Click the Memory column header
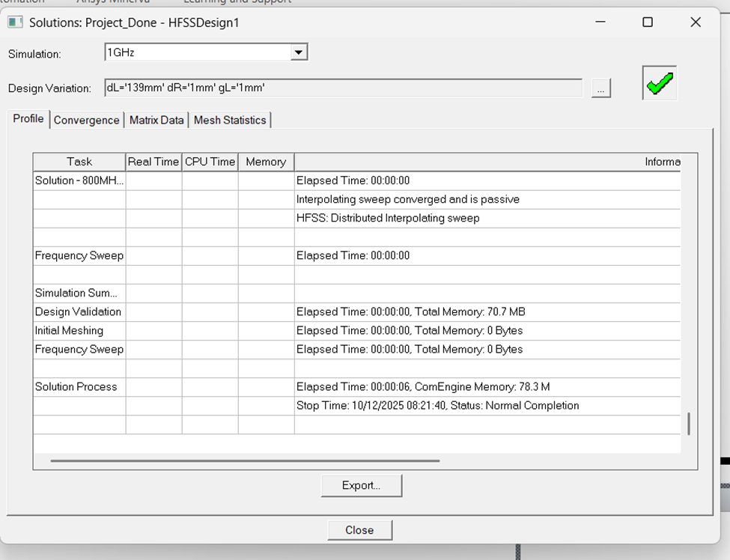 point(266,162)
